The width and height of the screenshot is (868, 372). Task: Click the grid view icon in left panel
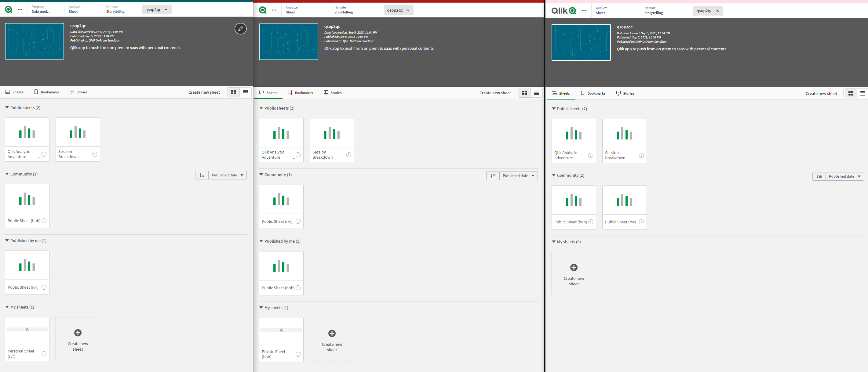[233, 92]
